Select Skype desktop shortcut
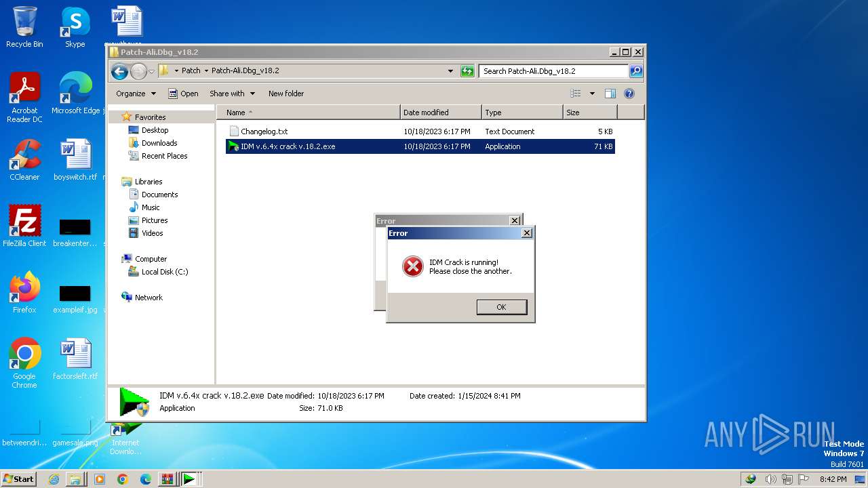 click(75, 27)
